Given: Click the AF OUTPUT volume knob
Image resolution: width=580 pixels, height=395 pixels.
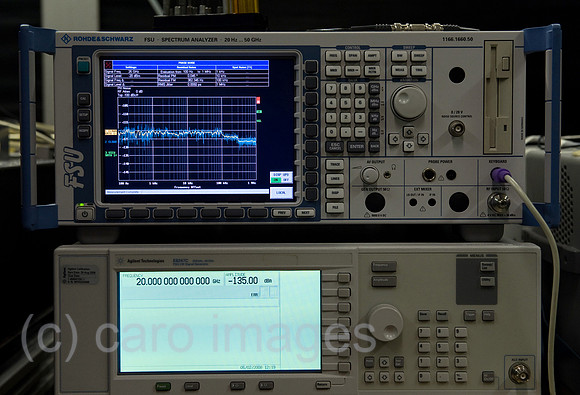Looking at the screenshot, I should point(370,175).
